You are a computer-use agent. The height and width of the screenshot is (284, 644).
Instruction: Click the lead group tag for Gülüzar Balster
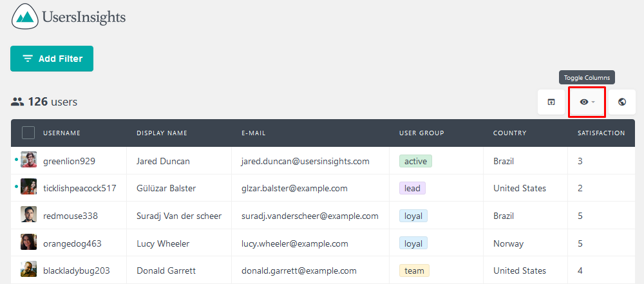412,188
